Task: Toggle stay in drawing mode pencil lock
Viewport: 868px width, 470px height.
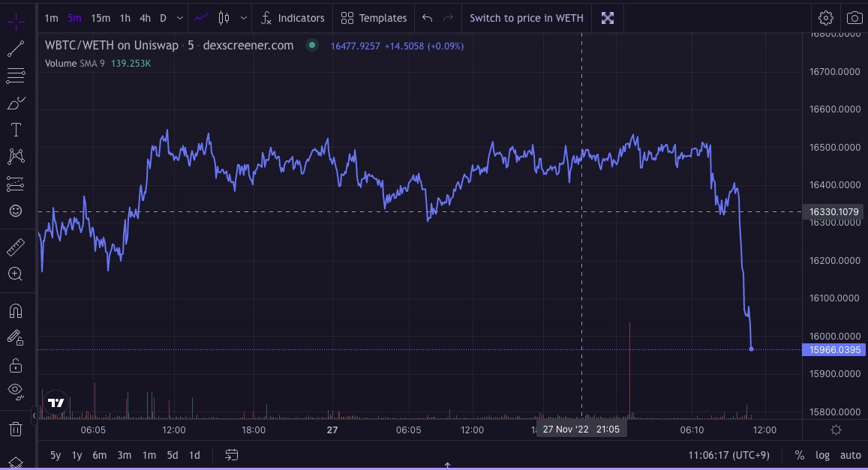Action: tap(16, 337)
